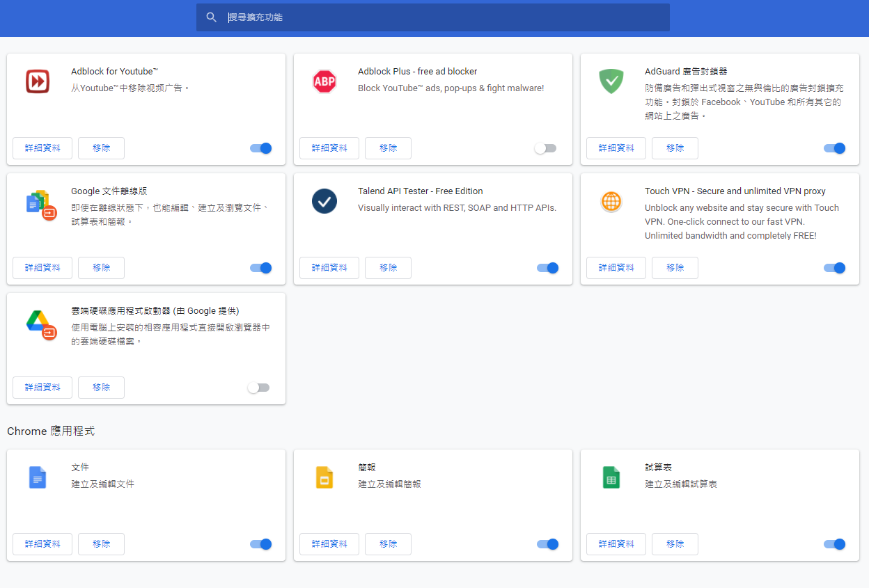Click the "建立及編輯文件" description text

[x=103, y=484]
